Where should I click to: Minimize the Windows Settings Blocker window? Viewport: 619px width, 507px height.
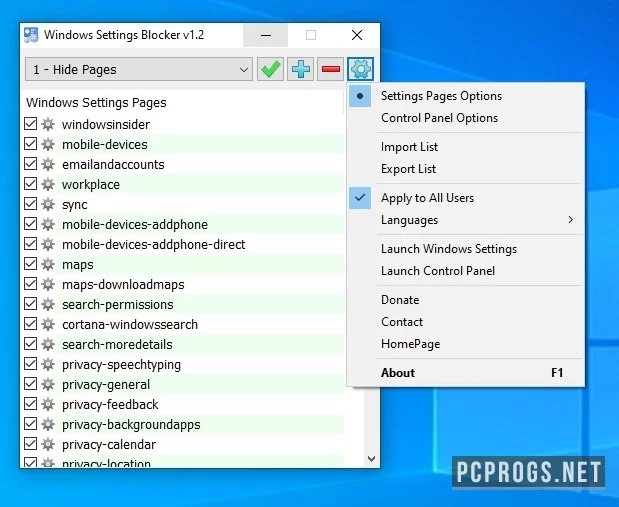[266, 35]
